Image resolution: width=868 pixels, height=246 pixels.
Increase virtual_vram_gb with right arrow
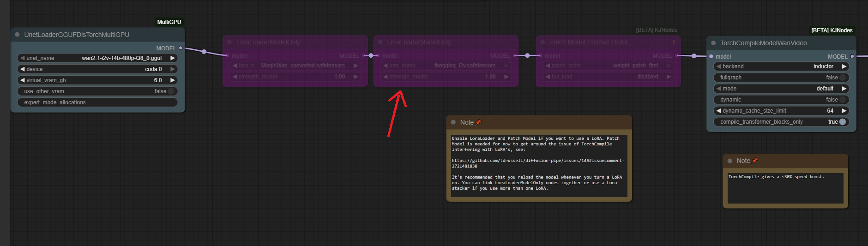pos(173,80)
